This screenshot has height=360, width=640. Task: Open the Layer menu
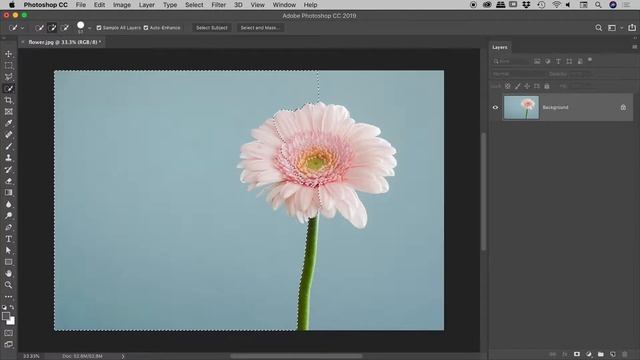pyautogui.click(x=147, y=5)
